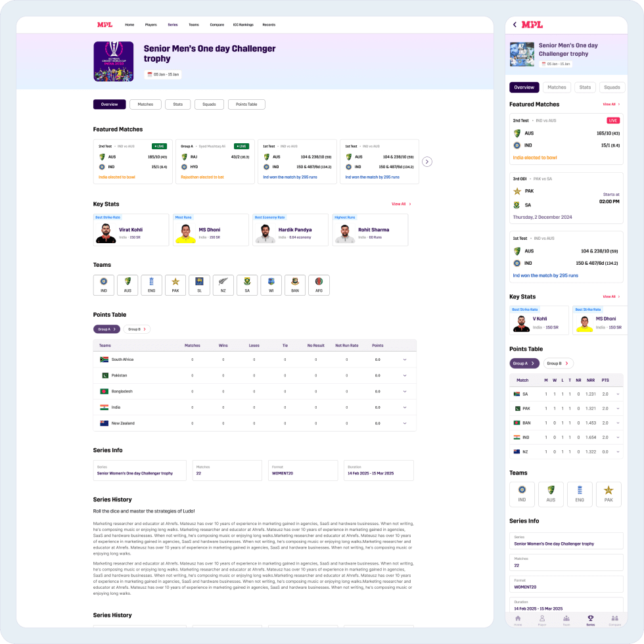Viewport: 644px width, 644px height.
Task: Open Home in top navigation
Action: 129,25
